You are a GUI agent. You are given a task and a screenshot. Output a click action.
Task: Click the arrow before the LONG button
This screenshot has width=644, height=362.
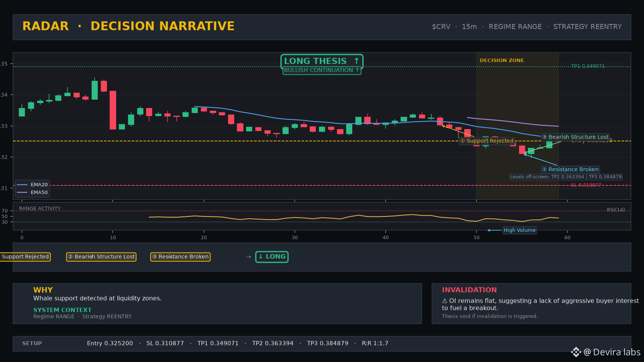pos(248,257)
